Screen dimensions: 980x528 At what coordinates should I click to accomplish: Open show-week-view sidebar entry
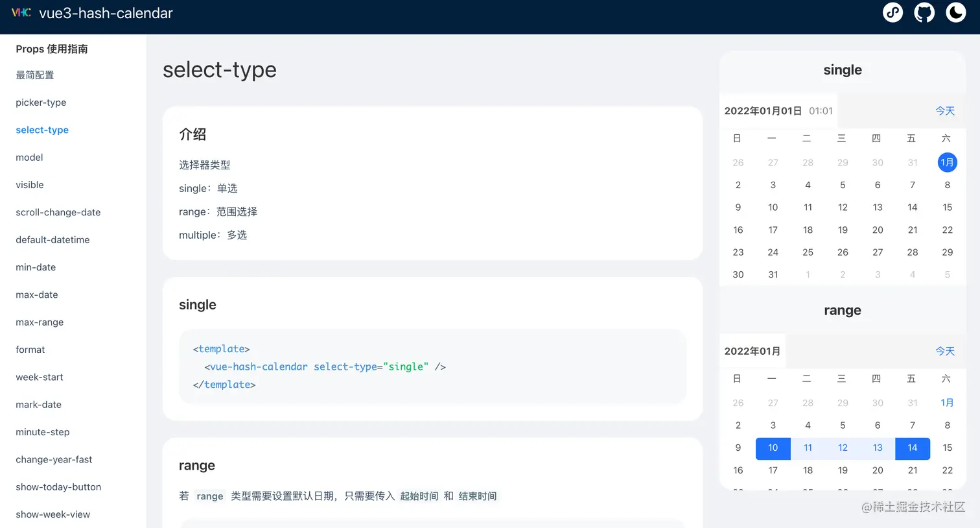(53, 514)
